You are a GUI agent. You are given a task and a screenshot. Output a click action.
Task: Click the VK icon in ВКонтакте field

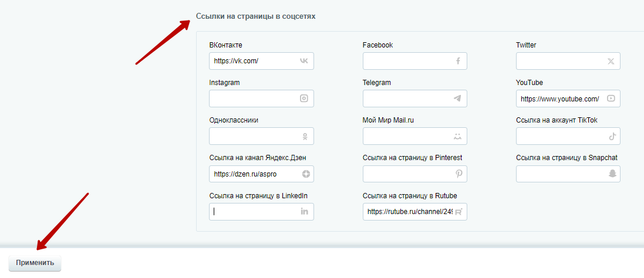[304, 60]
